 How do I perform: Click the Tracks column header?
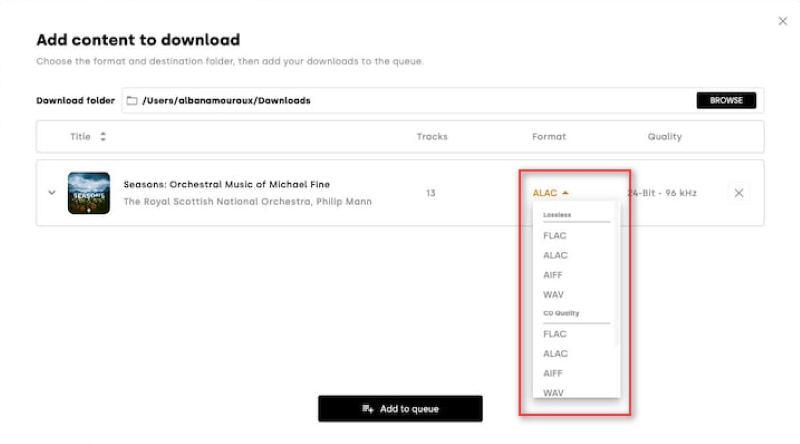pos(432,136)
